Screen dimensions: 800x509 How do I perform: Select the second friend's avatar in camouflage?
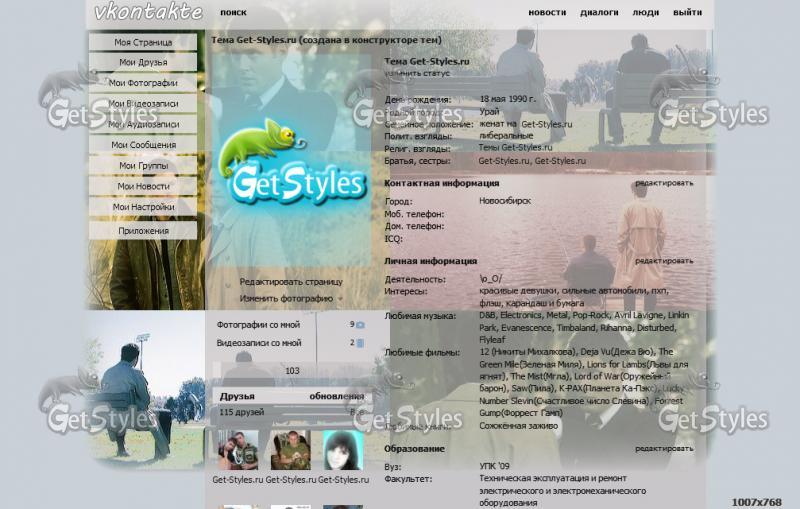[291, 450]
